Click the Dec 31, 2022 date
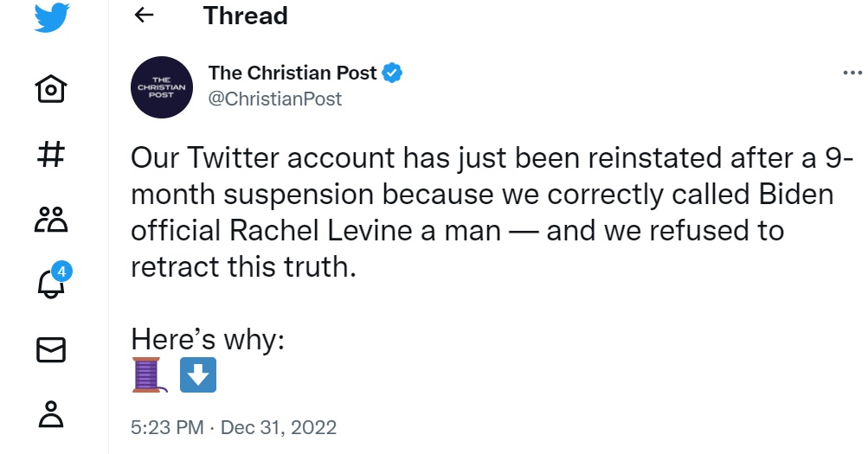 tap(279, 427)
